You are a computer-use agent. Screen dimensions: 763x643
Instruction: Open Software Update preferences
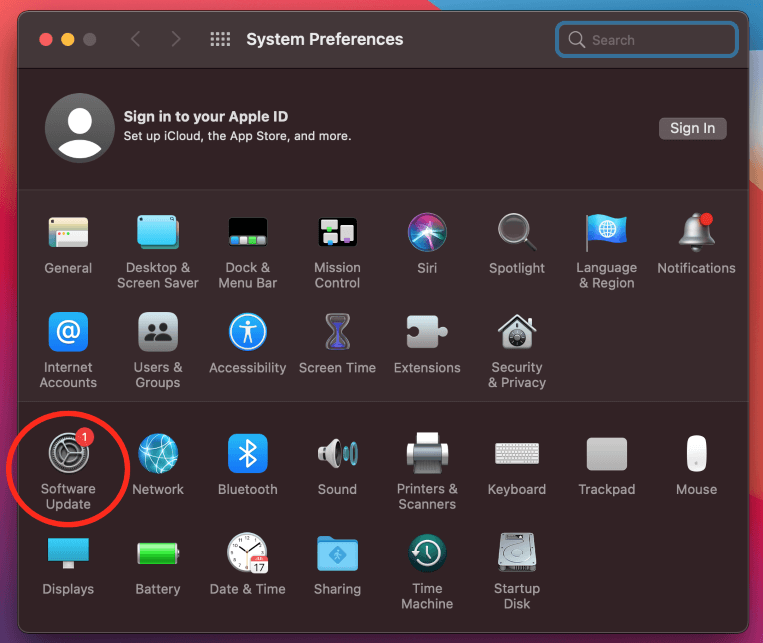[68, 455]
